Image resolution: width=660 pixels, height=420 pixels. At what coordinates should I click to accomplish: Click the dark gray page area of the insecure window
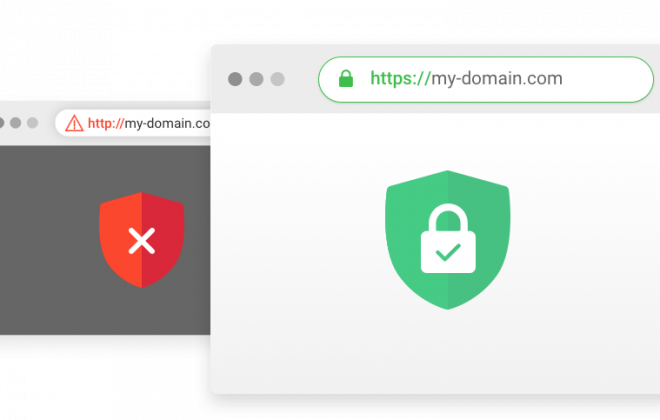51,240
